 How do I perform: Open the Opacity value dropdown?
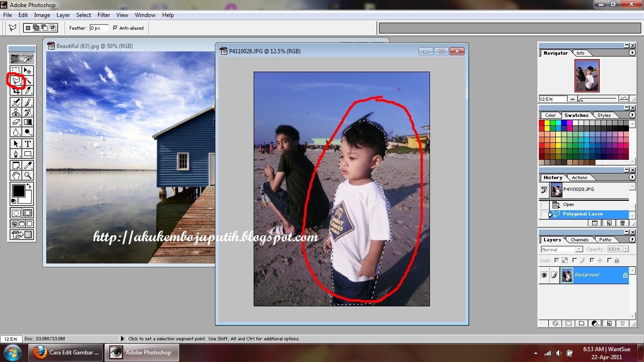click(x=626, y=249)
